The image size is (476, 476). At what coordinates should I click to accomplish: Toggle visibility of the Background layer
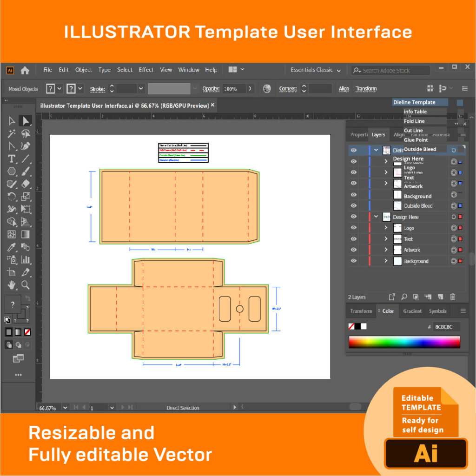353,260
